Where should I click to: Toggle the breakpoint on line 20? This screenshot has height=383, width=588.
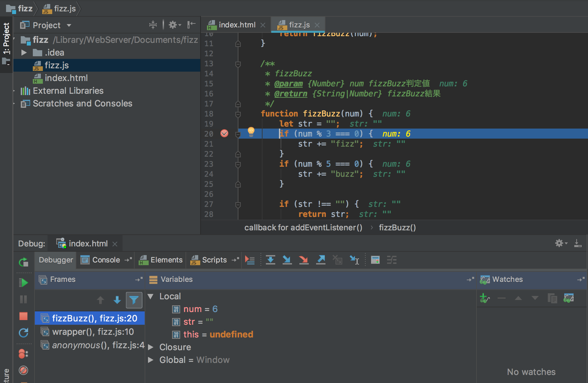(x=224, y=133)
